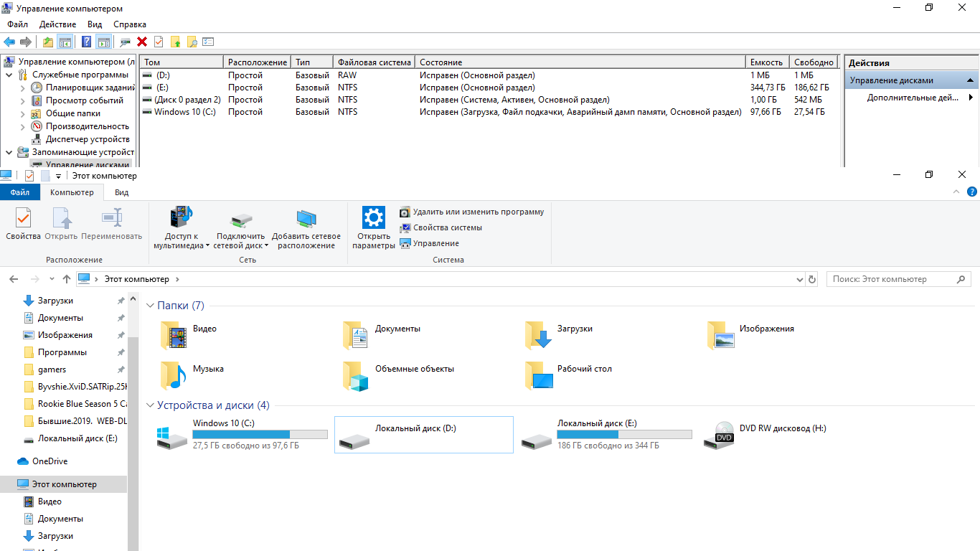Image resolution: width=980 pixels, height=551 pixels.
Task: Sort volumes by the Свободно column header
Action: pyautogui.click(x=814, y=62)
